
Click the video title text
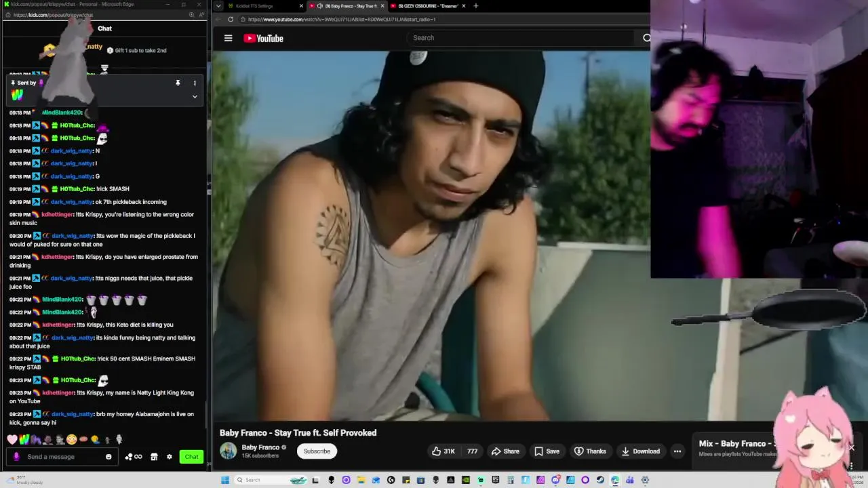298,432
